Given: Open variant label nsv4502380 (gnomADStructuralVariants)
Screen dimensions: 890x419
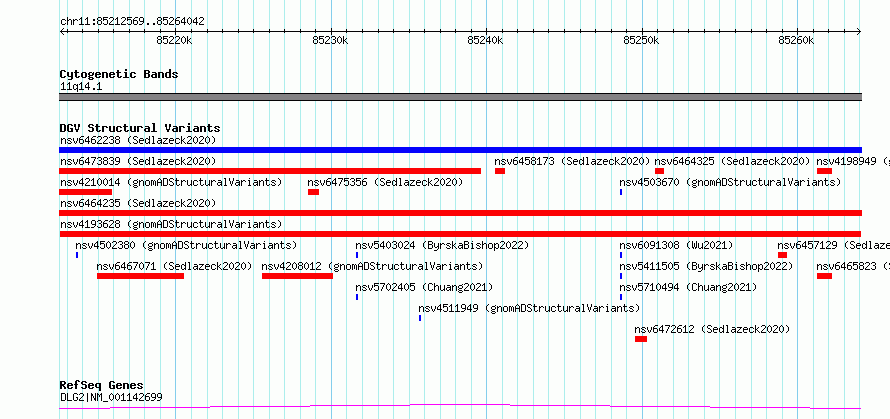Looking at the screenshot, I should pyautogui.click(x=186, y=245).
